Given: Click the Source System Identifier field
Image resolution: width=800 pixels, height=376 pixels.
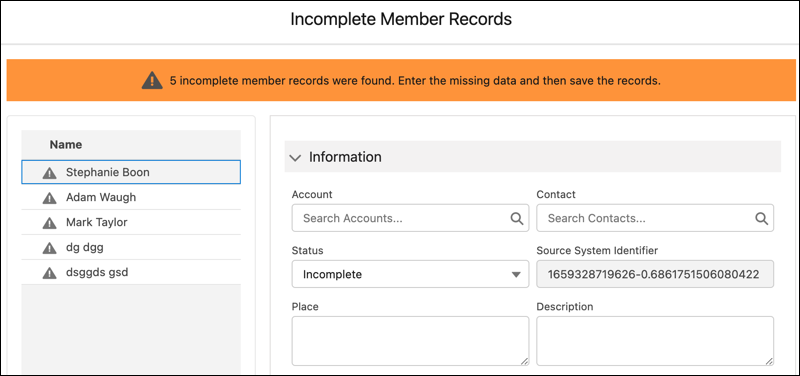Looking at the screenshot, I should tap(655, 274).
